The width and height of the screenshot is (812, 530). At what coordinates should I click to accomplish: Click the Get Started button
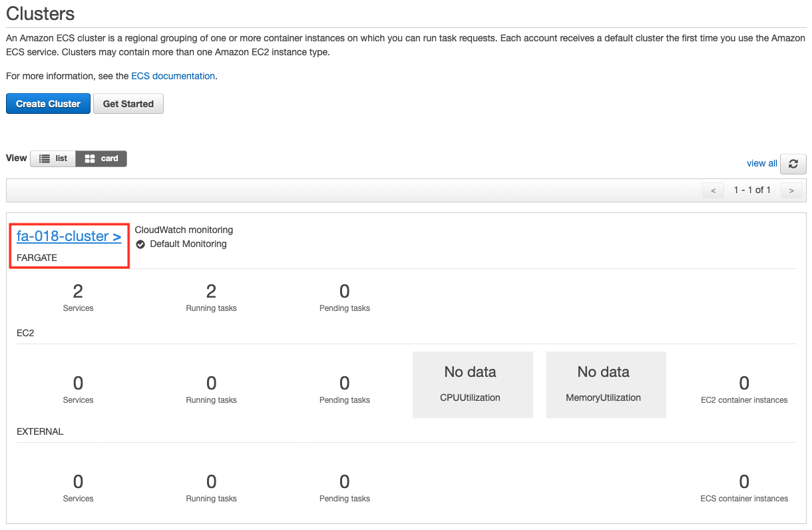(x=128, y=103)
